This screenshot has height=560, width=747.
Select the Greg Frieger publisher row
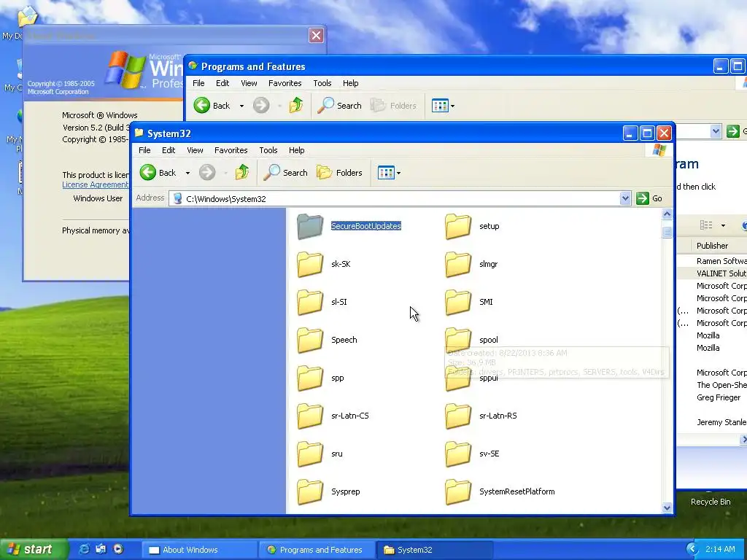pyautogui.click(x=712, y=397)
